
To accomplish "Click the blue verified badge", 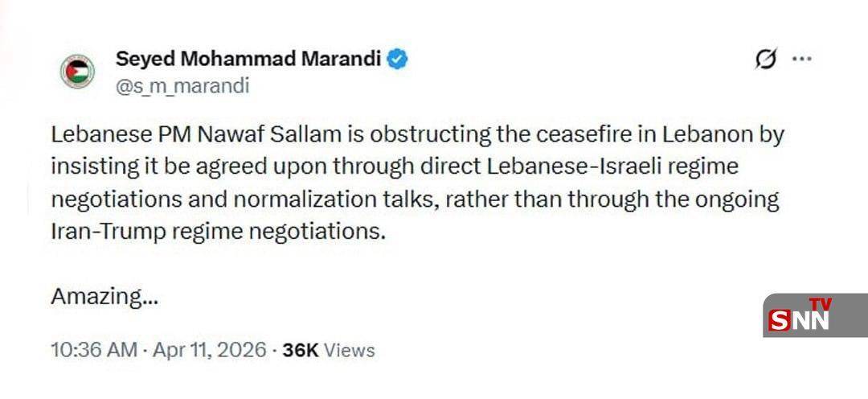I will click(398, 59).
